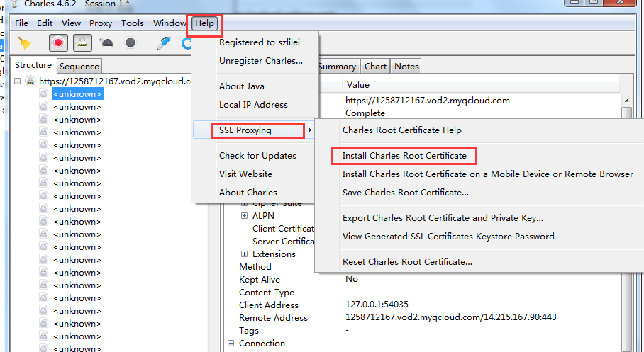Switch to the Chart tab

375,66
